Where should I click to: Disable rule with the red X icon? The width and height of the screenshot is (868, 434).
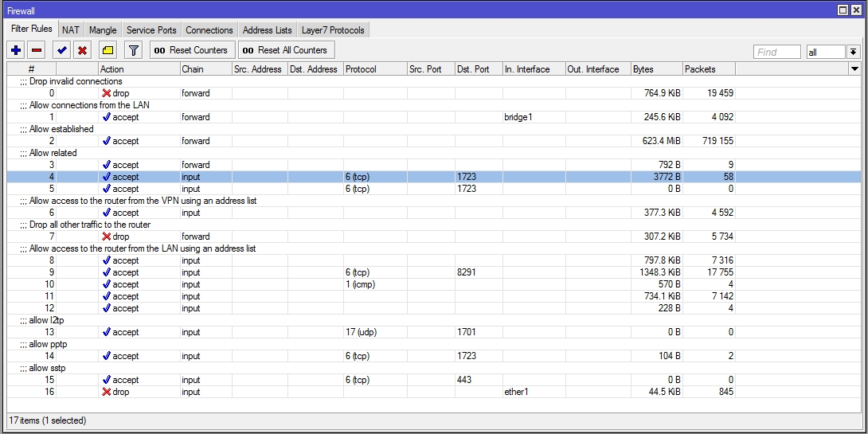[81, 50]
